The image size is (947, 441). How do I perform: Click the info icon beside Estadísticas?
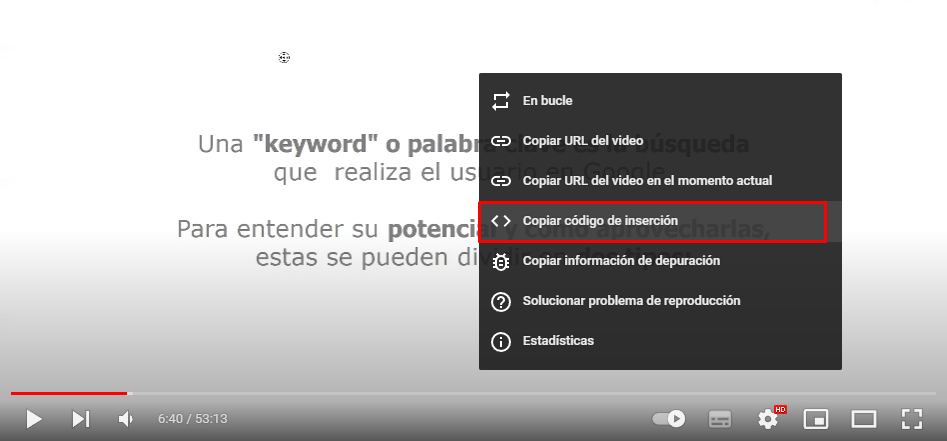pyautogui.click(x=501, y=341)
